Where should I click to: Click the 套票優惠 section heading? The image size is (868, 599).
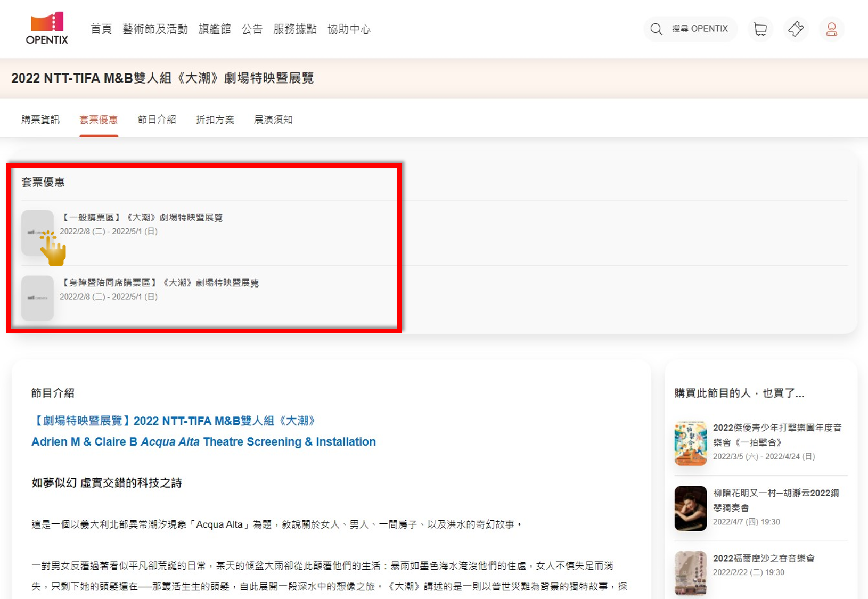(x=43, y=182)
